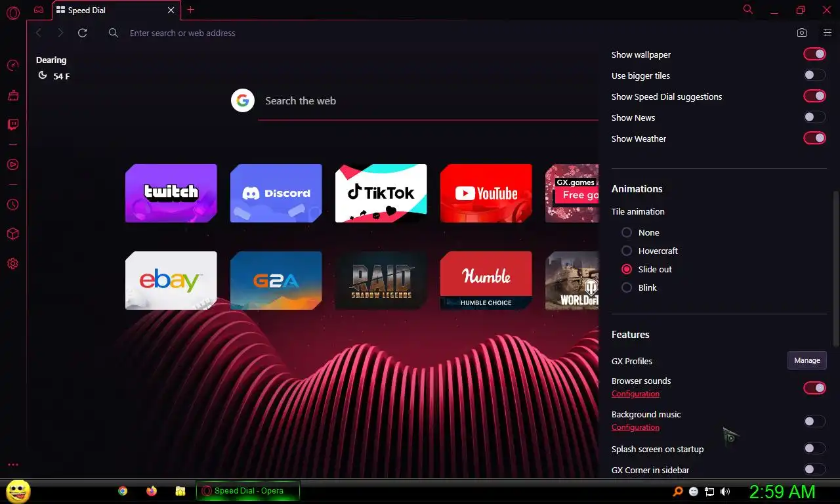840x504 pixels.
Task: Click the Easy Setup panel scrollbar
Action: 835,269
